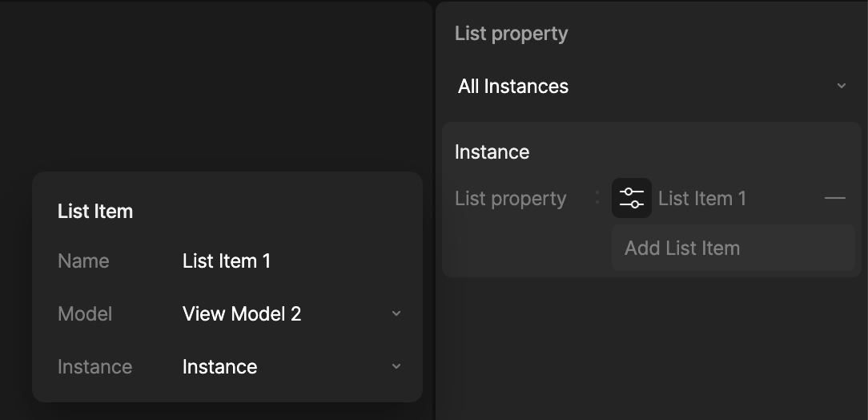Image resolution: width=868 pixels, height=420 pixels.
Task: Open the sliders settings icon for List Item 1
Action: tap(632, 198)
